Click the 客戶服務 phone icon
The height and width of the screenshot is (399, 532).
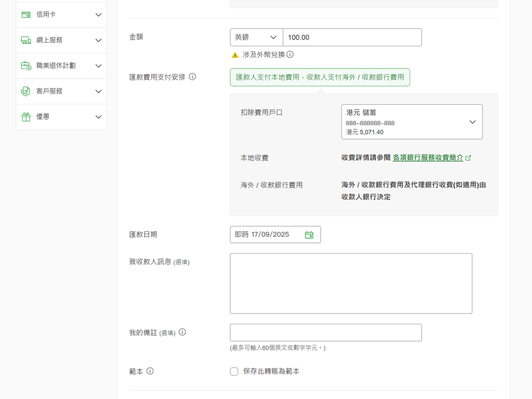(26, 91)
